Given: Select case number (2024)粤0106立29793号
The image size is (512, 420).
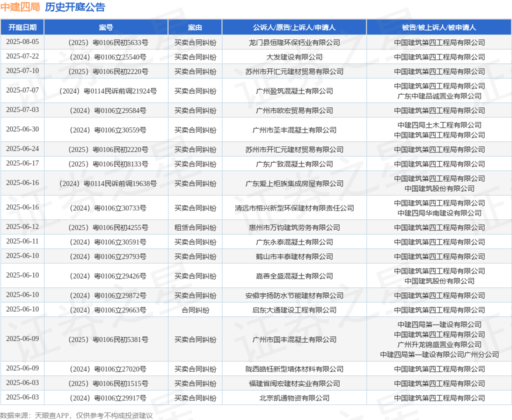Looking at the screenshot, I should [x=108, y=256].
